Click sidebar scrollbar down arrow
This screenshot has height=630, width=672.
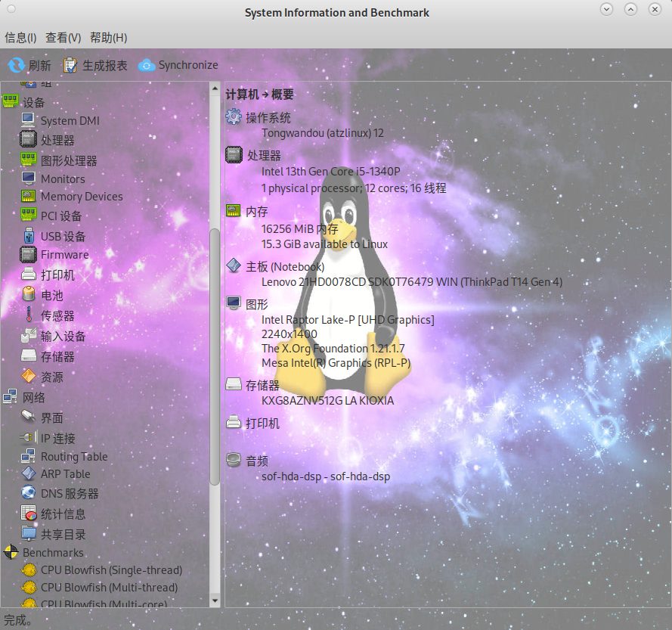point(215,601)
